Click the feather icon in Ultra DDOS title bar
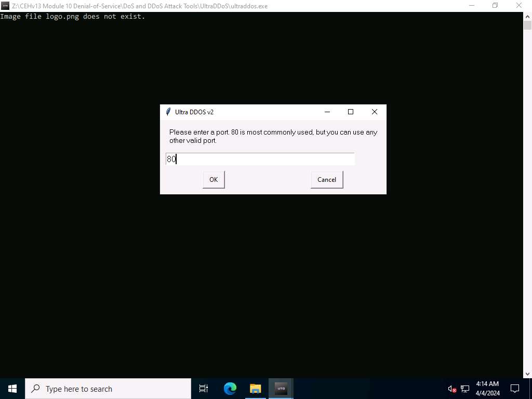This screenshot has height=399, width=532. click(168, 112)
